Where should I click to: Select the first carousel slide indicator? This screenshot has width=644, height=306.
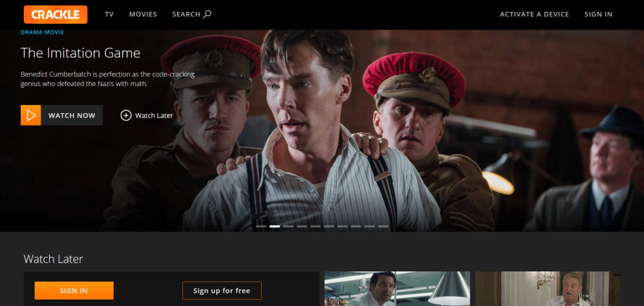(261, 226)
